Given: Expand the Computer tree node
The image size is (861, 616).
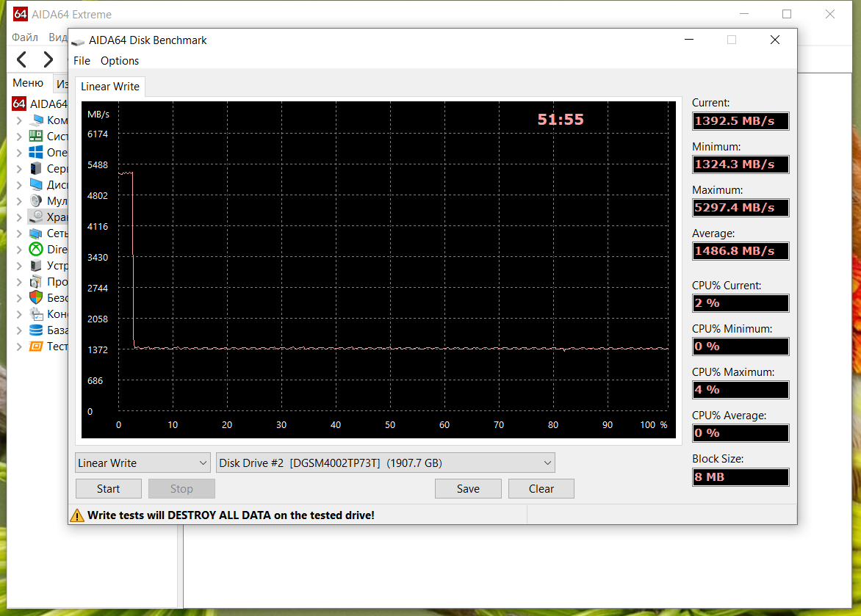Looking at the screenshot, I should tap(19, 120).
